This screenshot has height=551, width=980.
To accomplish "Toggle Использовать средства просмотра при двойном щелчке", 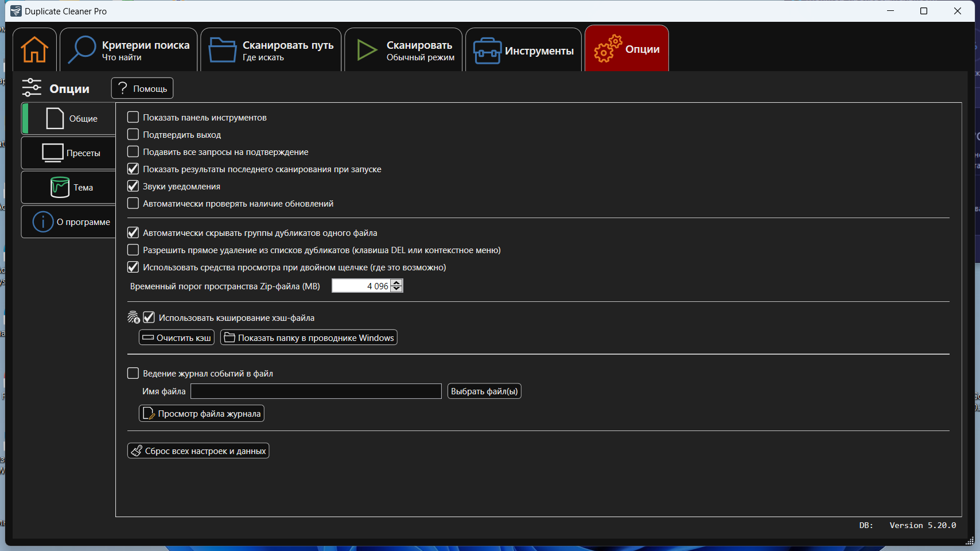I will pyautogui.click(x=133, y=267).
